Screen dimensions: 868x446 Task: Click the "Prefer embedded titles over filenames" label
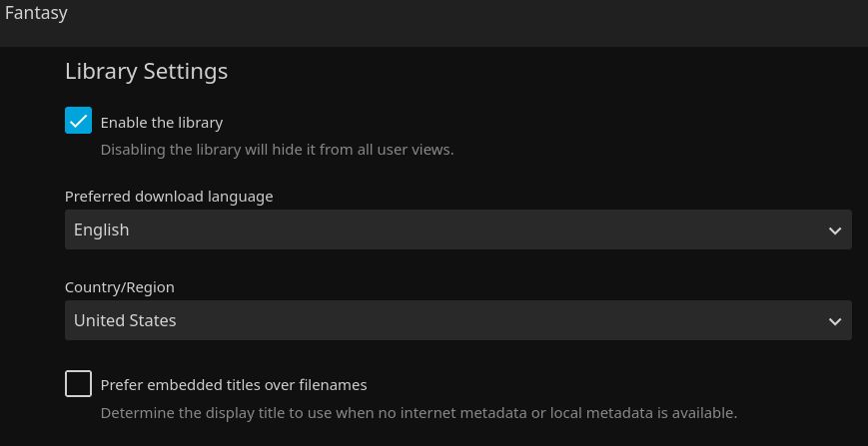tap(234, 384)
